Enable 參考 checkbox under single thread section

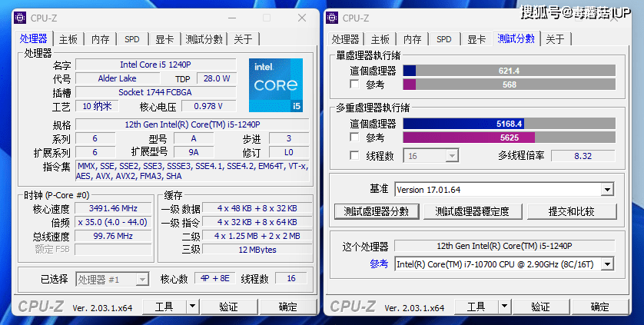[x=354, y=85]
